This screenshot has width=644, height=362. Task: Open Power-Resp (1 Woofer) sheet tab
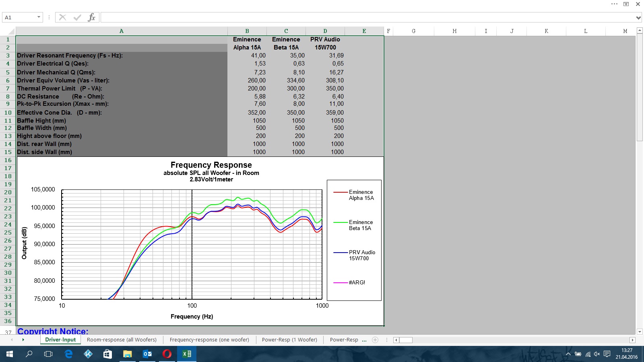(289, 340)
